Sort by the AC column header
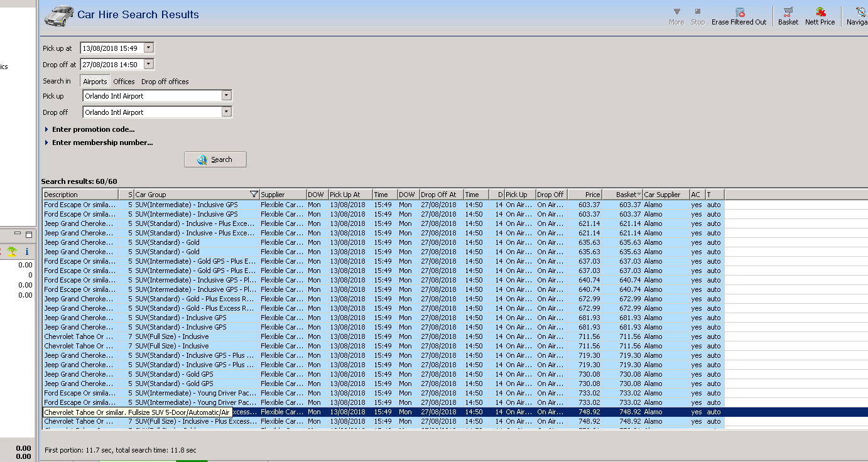Screen dimensions: 868x462 pyautogui.click(x=697, y=195)
